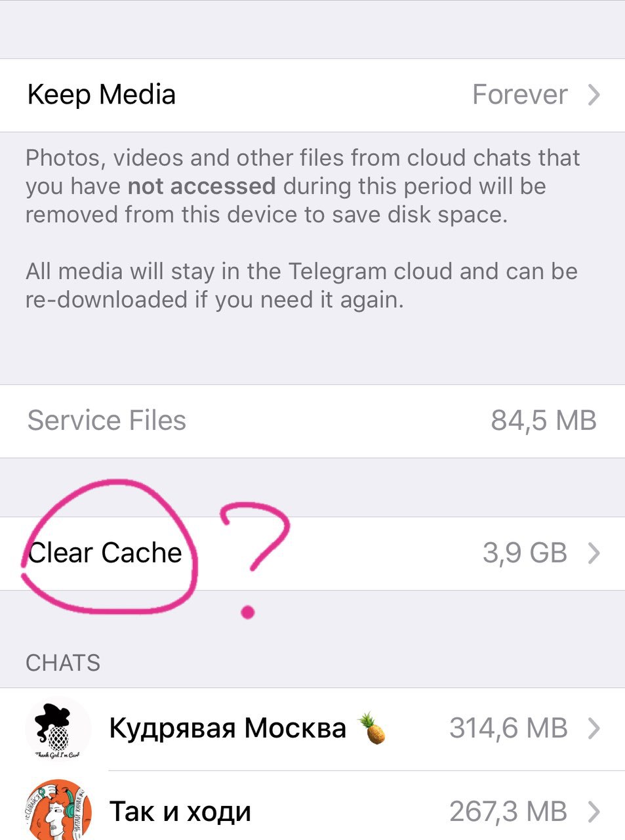Image resolution: width=625 pixels, height=840 pixels.
Task: Tap the Так и ходи avatar
Action: coord(58,810)
